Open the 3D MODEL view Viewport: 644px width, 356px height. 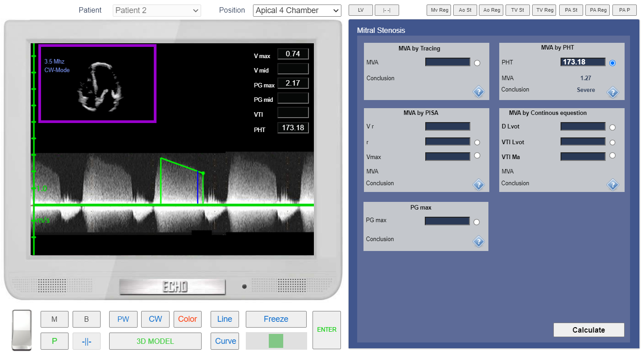155,341
